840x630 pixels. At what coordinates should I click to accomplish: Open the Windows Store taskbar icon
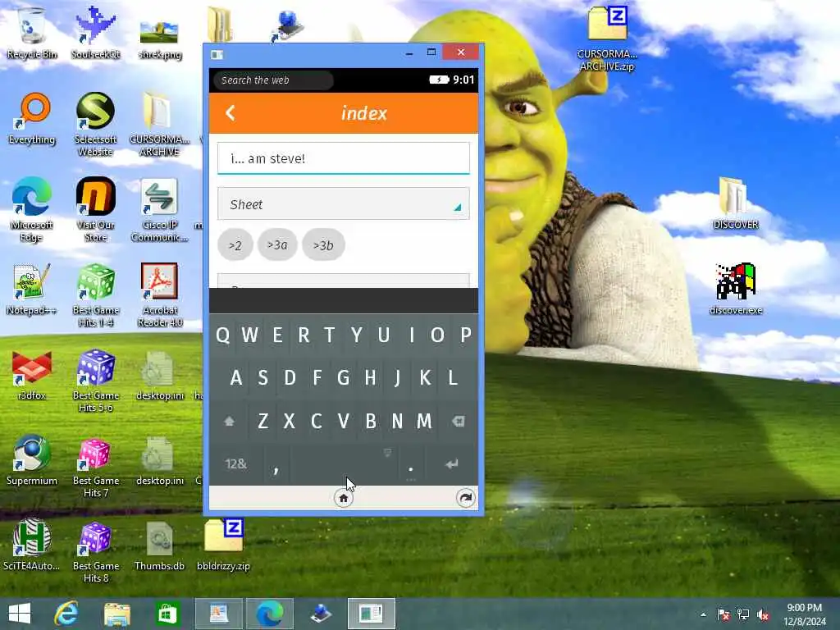(167, 614)
